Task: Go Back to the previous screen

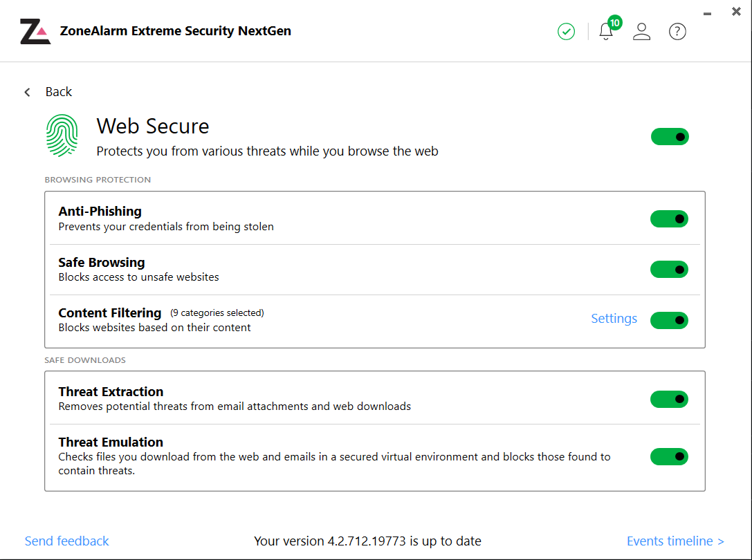Action: pos(59,92)
